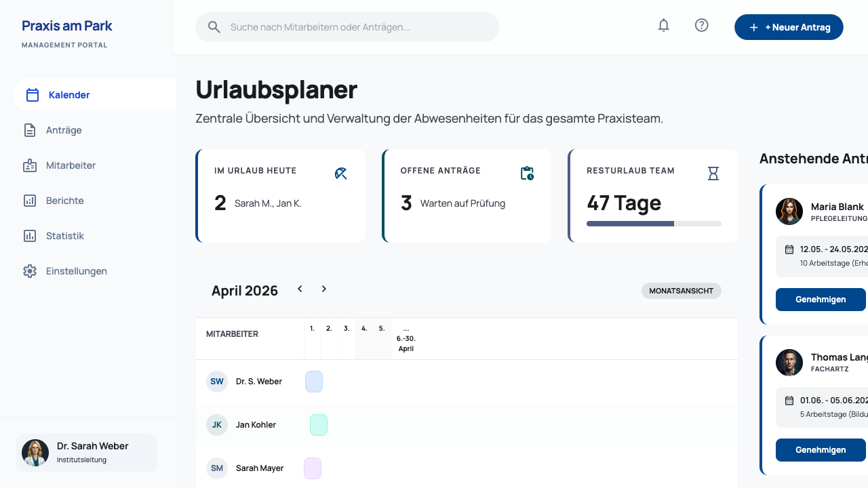Click clipboard clock icon in Offene Anträge

pyautogui.click(x=527, y=174)
